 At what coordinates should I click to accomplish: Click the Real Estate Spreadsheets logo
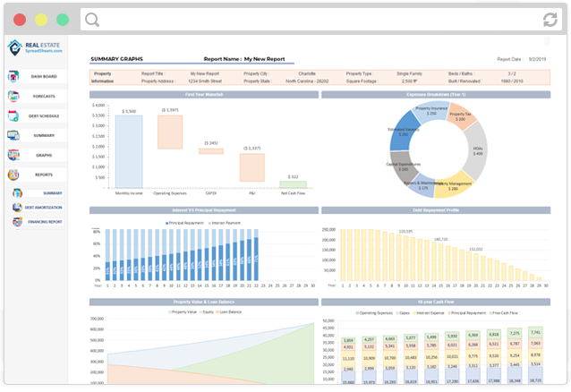tap(35, 47)
